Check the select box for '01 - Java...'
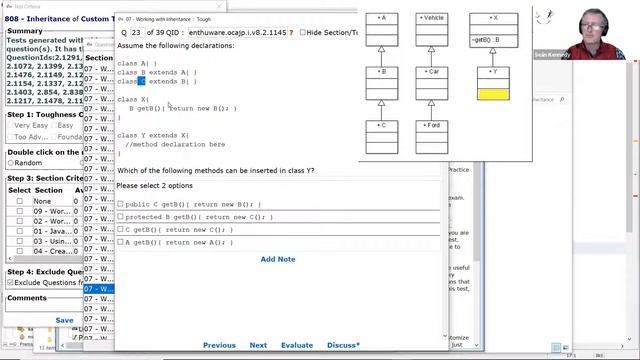The height and width of the screenshot is (360, 640). tap(20, 231)
